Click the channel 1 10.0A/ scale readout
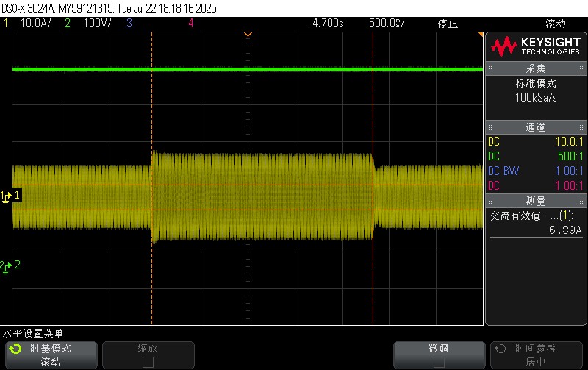 pos(34,23)
